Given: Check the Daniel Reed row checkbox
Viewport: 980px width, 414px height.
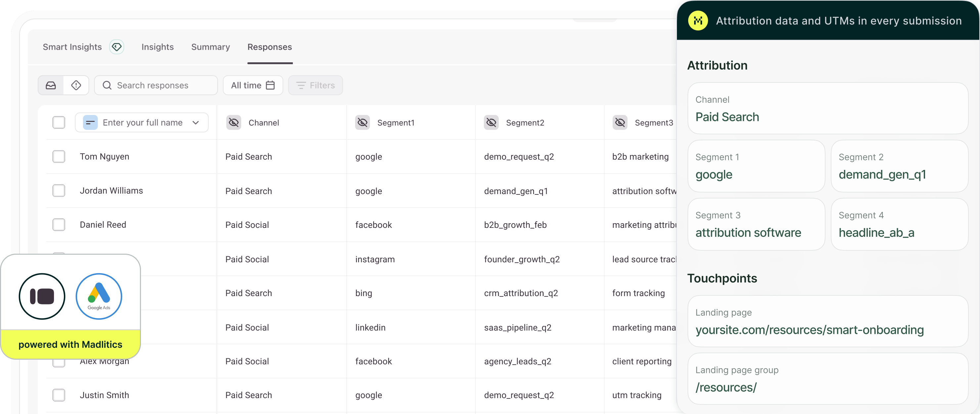Looking at the screenshot, I should click(x=59, y=225).
